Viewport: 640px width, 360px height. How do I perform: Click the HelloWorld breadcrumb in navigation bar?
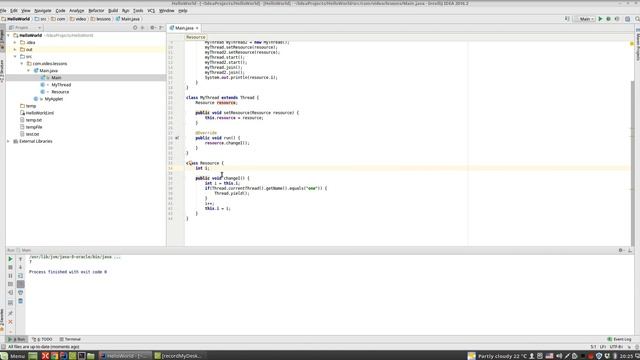pyautogui.click(x=16, y=19)
